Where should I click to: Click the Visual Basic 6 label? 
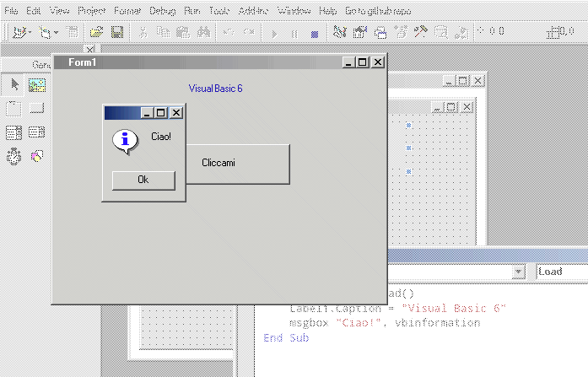[215, 89]
